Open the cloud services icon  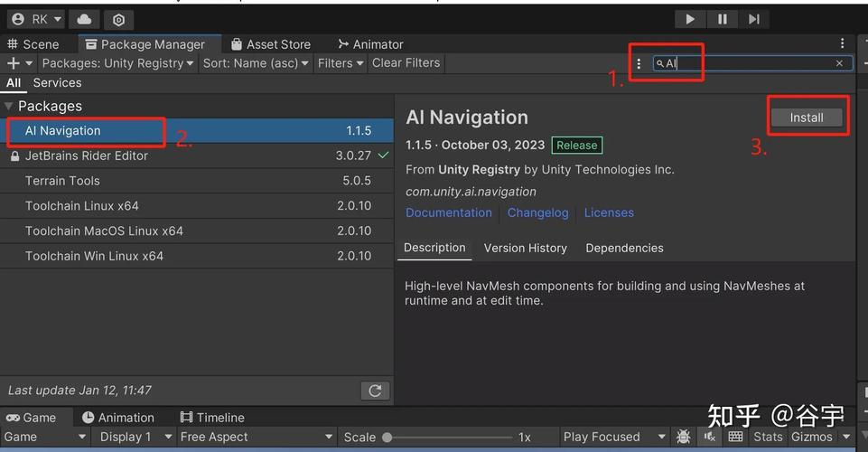(x=84, y=19)
